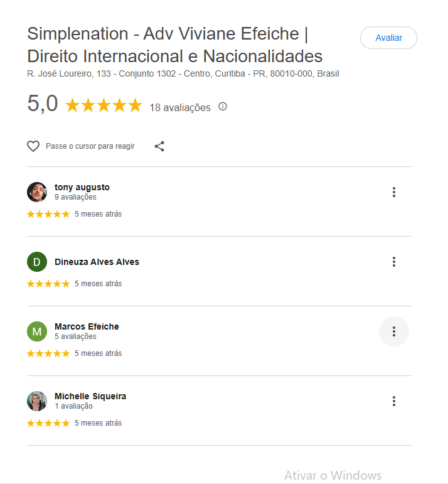The height and width of the screenshot is (484, 448).
Task: Open more options for Dineuza Alves Alves's review
Action: [x=394, y=262]
